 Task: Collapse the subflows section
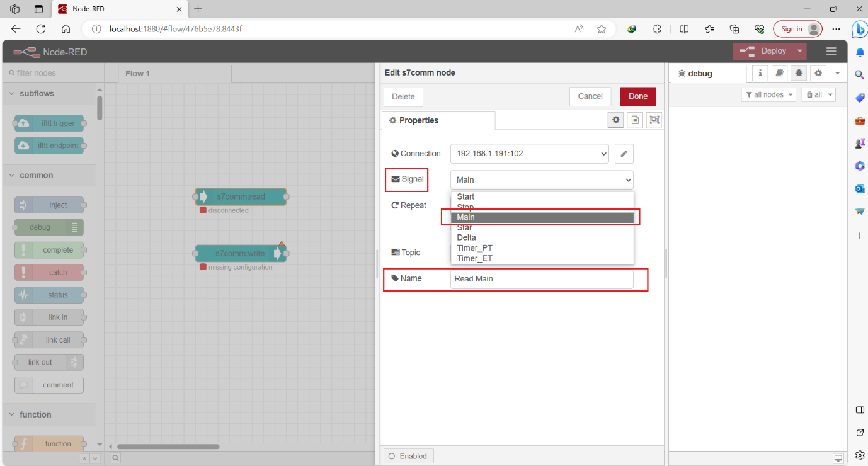pyautogui.click(x=11, y=93)
